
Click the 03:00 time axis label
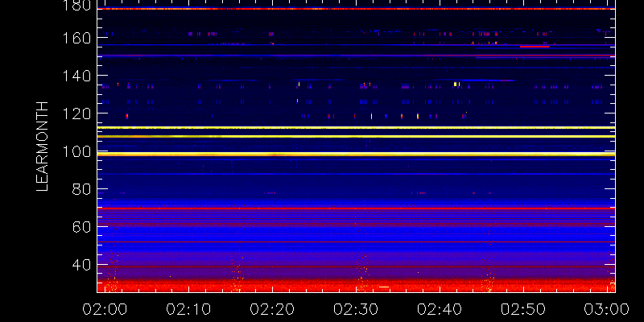(x=607, y=309)
